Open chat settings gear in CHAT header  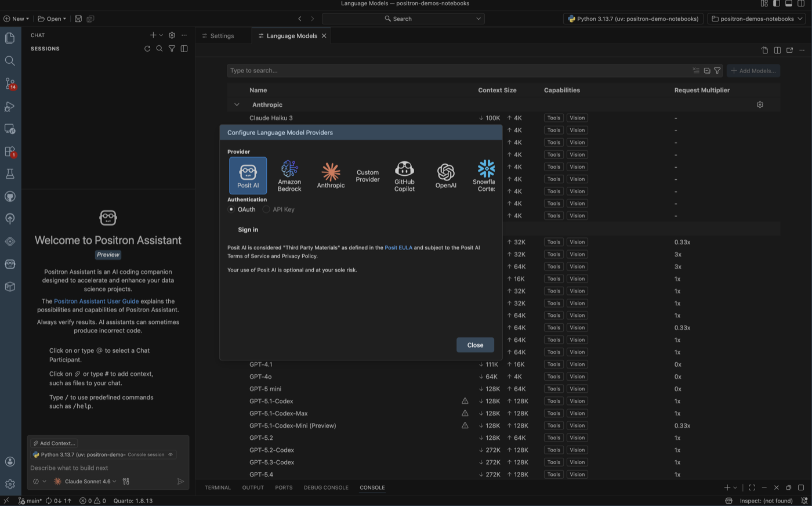172,35
